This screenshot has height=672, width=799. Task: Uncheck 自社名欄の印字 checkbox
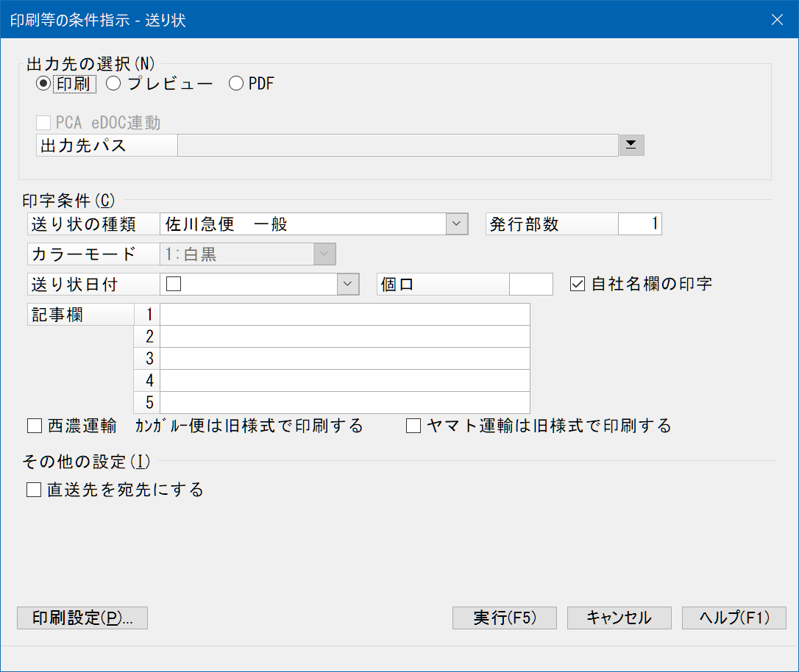[x=578, y=284]
